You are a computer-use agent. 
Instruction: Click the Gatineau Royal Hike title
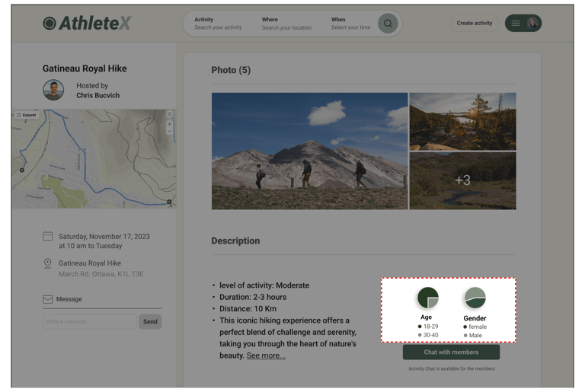(x=85, y=69)
